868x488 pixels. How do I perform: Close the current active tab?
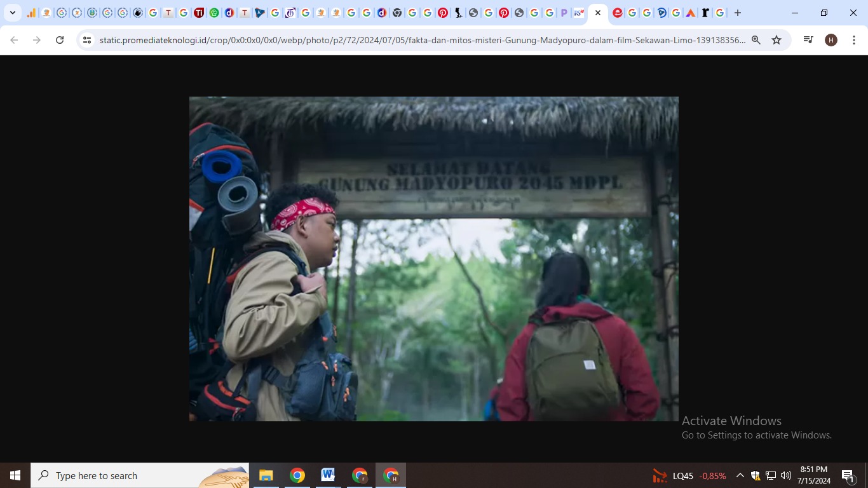point(598,13)
